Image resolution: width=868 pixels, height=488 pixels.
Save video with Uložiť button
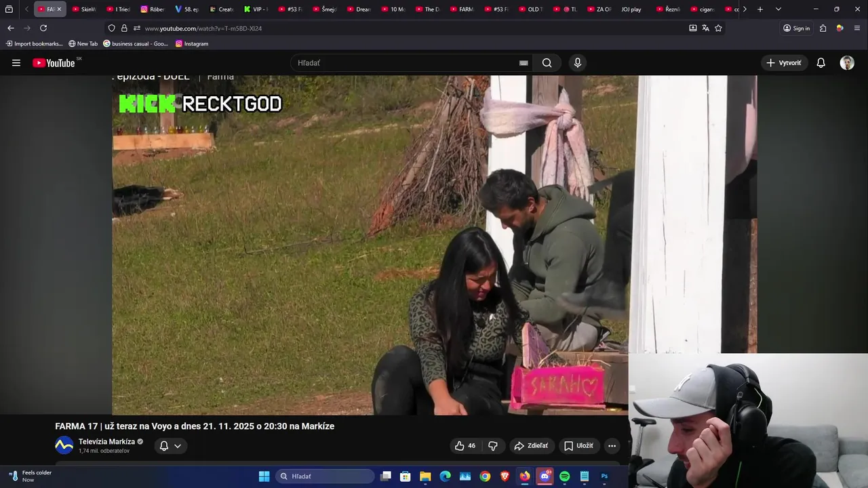tap(578, 445)
